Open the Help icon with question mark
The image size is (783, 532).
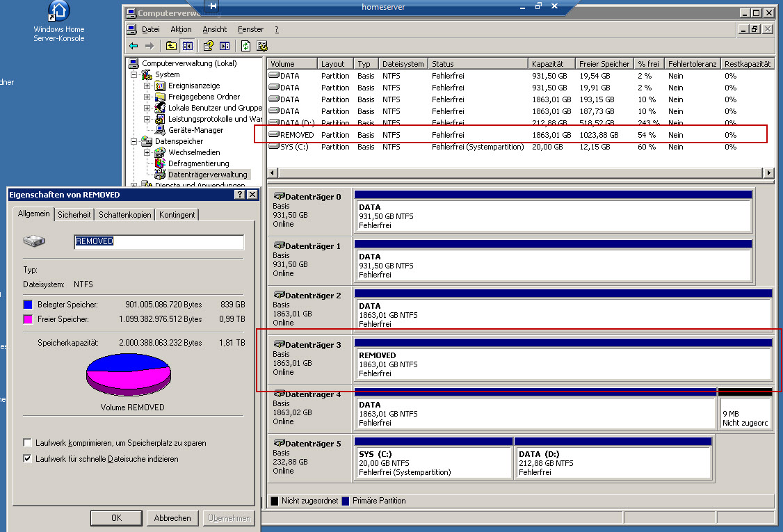click(208, 46)
